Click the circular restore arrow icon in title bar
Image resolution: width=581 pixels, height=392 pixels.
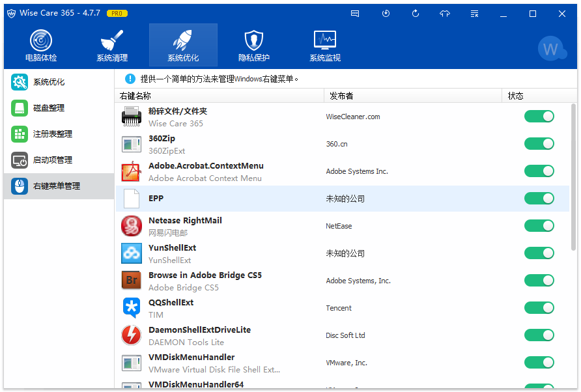click(416, 14)
